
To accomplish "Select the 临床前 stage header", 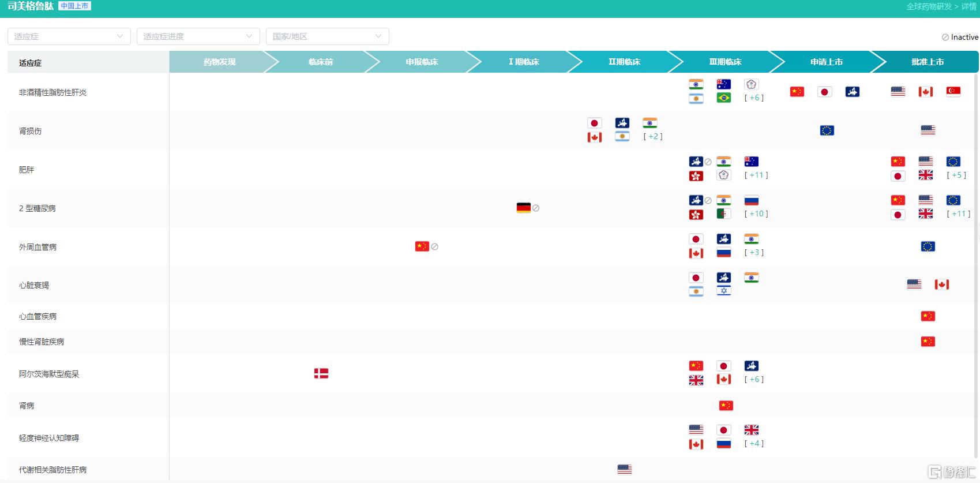I will pos(321,62).
